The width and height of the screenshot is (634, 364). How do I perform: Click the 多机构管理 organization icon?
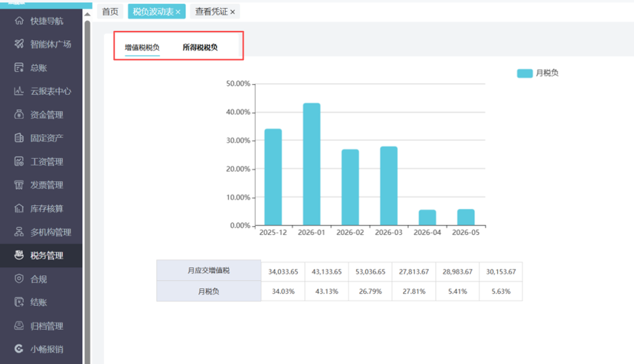pos(19,232)
